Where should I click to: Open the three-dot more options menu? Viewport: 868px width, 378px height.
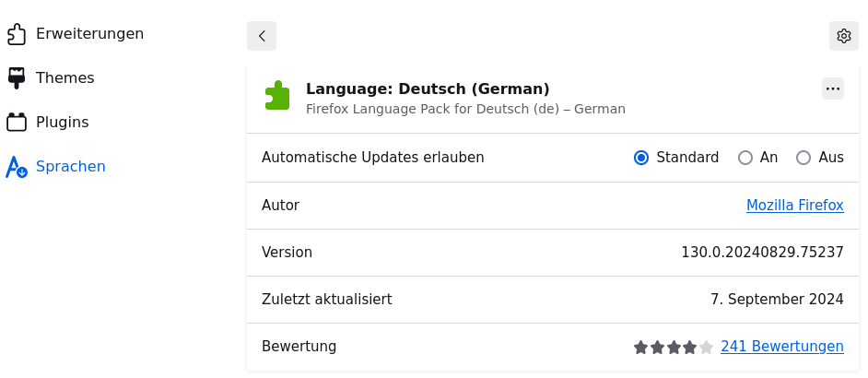[x=833, y=89]
